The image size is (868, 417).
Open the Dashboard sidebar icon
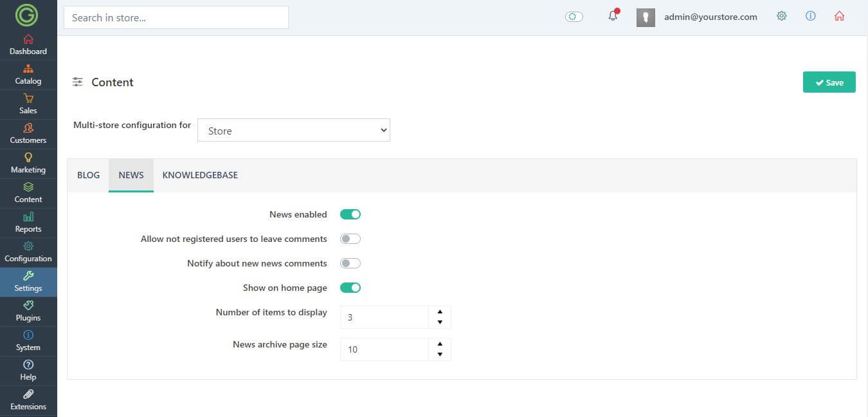coord(28,39)
